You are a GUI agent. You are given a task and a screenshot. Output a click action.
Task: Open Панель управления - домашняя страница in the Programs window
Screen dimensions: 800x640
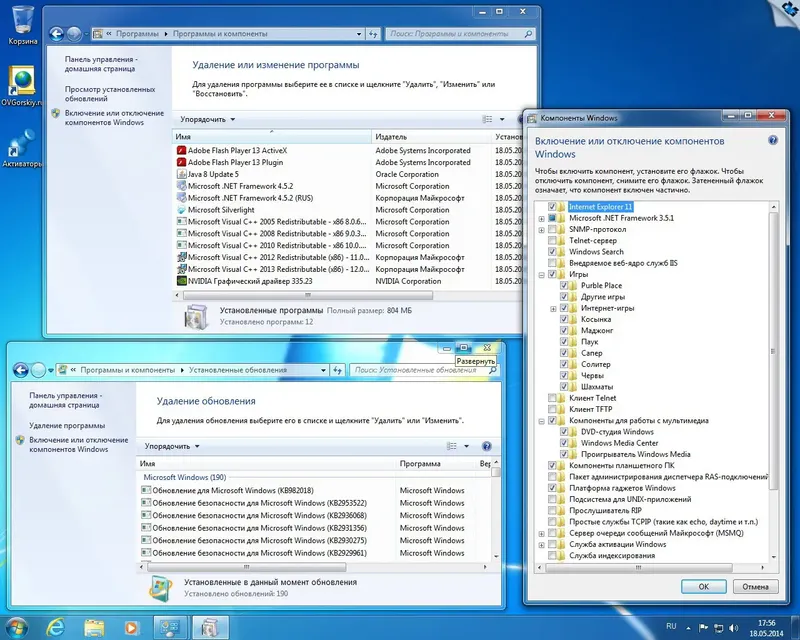click(x=101, y=64)
